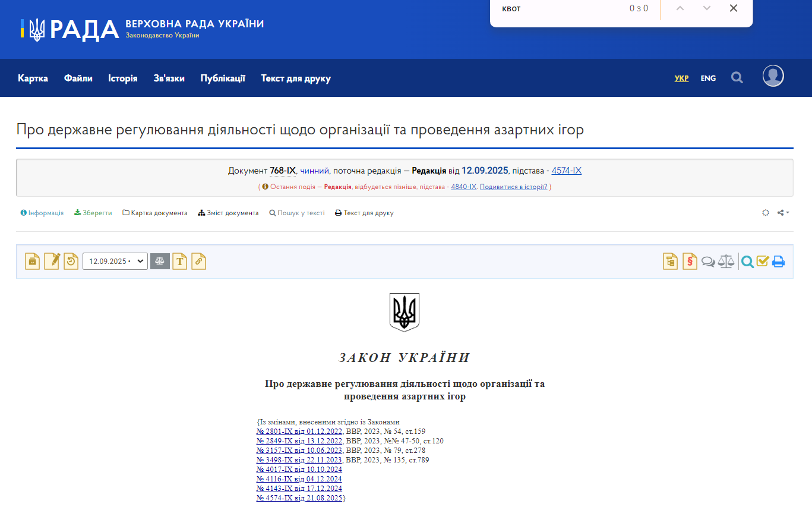Click the comments speech bubbles icon

click(708, 262)
